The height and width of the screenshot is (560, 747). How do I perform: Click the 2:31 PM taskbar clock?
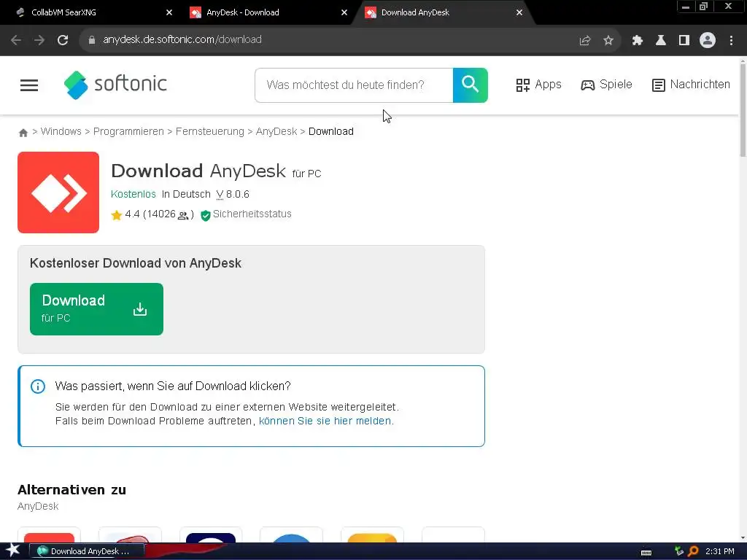point(719,551)
